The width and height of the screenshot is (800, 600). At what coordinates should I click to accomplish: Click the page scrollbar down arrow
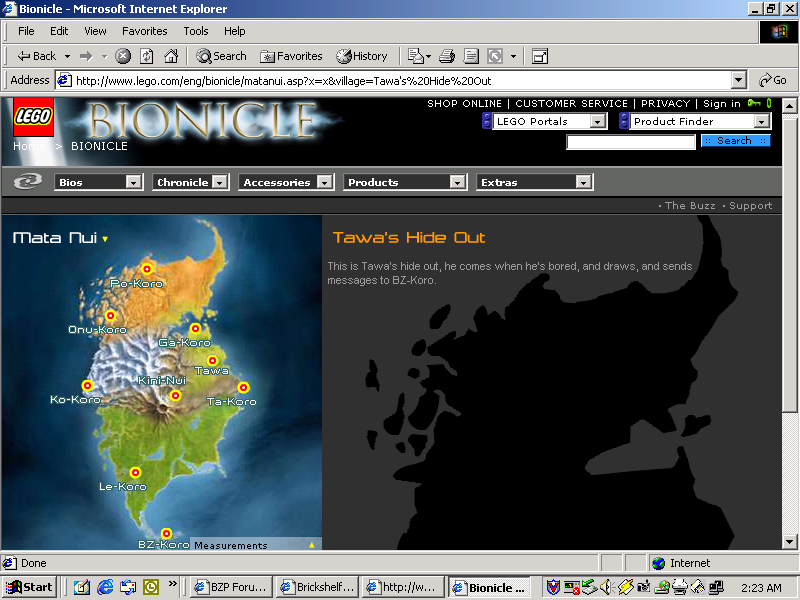[789, 541]
